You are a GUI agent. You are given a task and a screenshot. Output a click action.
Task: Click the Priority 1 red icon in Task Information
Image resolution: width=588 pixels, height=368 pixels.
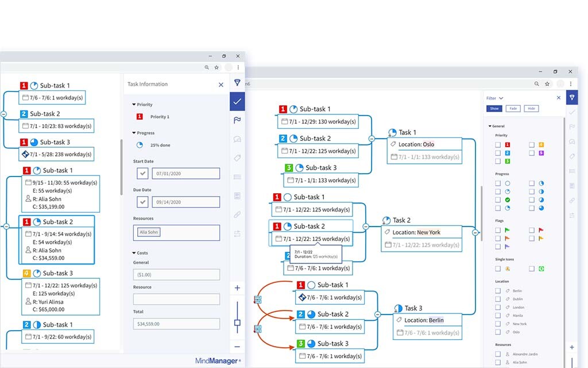click(x=140, y=117)
